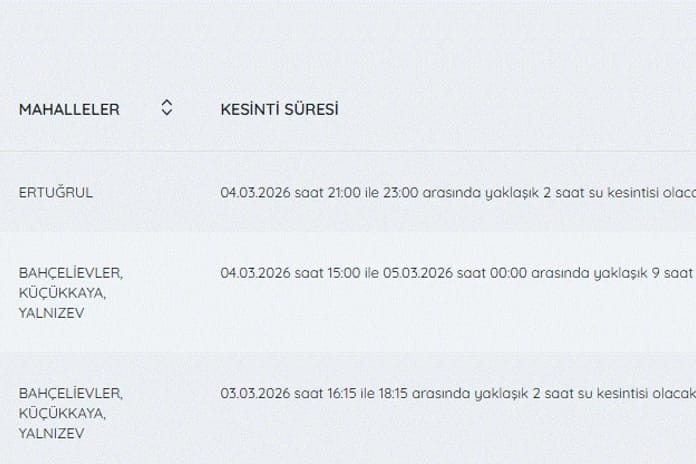696x464 pixels.
Task: Click YALNIZEV in the 9-hour outage row
Action: (x=54, y=312)
